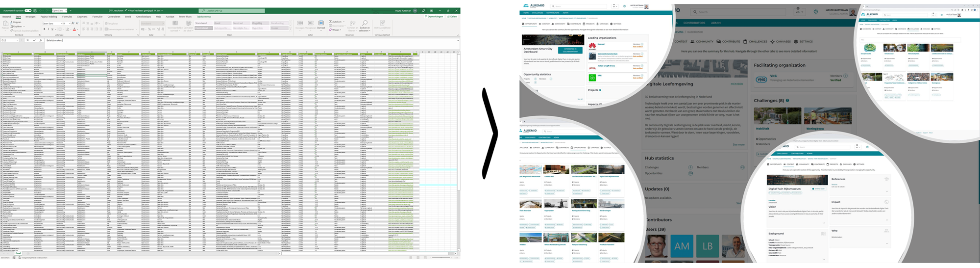
Task: Click the AutoSom sigma icon
Action: 331,22
